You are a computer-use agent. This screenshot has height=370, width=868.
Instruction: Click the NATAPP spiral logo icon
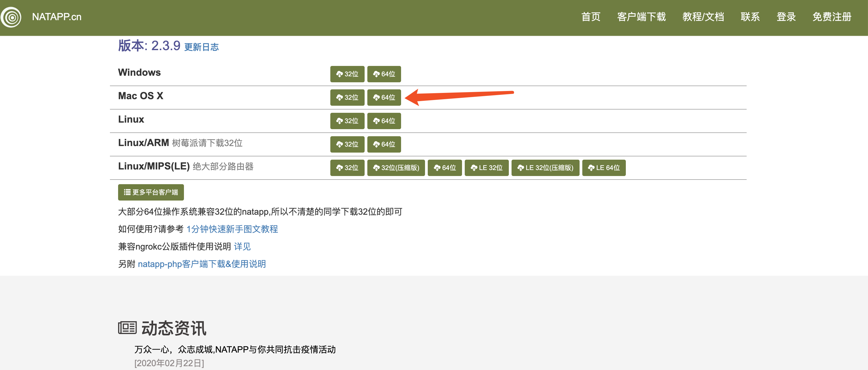[11, 17]
